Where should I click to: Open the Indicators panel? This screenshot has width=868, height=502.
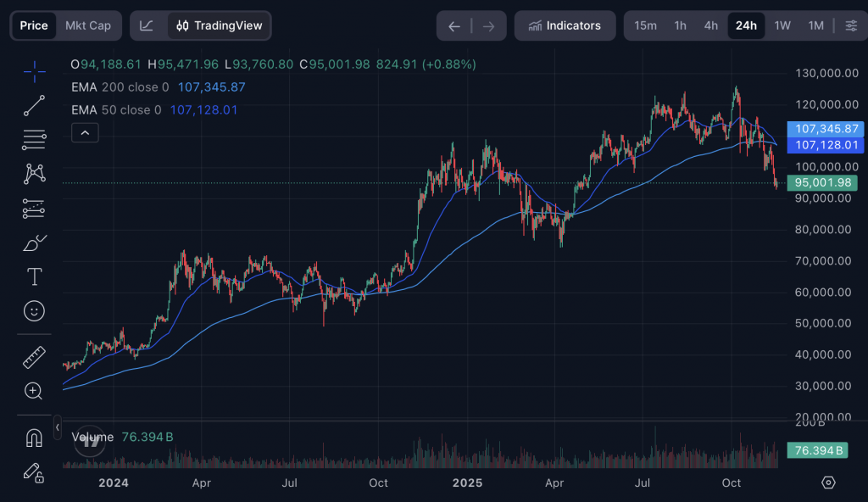click(564, 25)
